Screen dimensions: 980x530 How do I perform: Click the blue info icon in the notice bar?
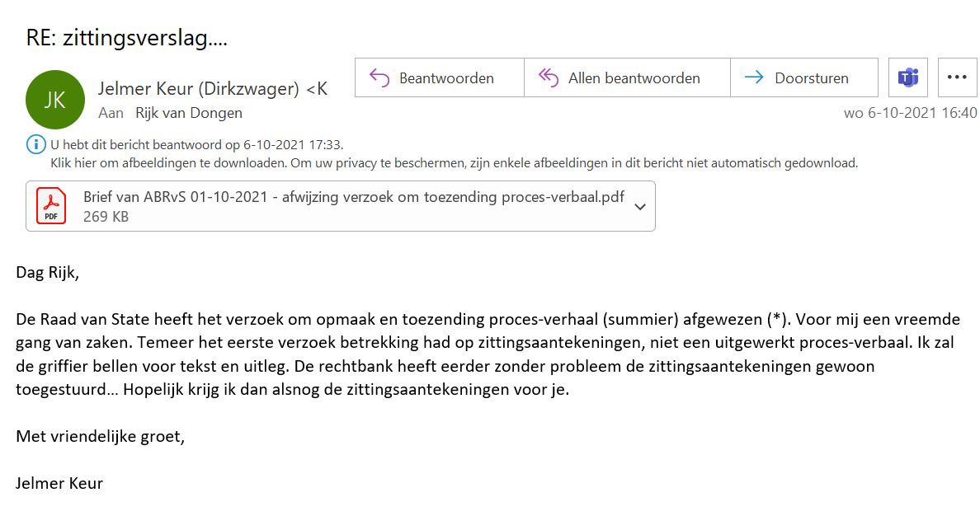tap(36, 145)
